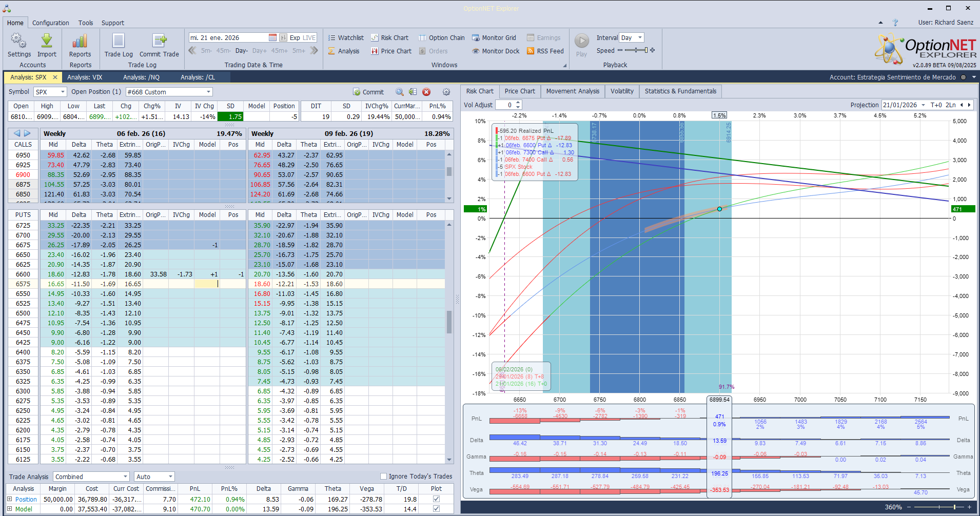The image size is (980, 516).
Task: Open the position panel gear settings
Action: pyautogui.click(x=446, y=92)
